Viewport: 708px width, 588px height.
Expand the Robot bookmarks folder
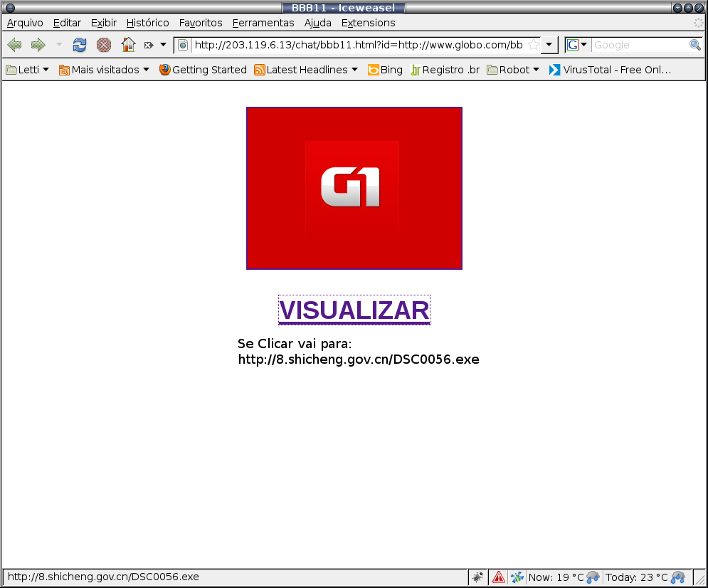(x=513, y=70)
